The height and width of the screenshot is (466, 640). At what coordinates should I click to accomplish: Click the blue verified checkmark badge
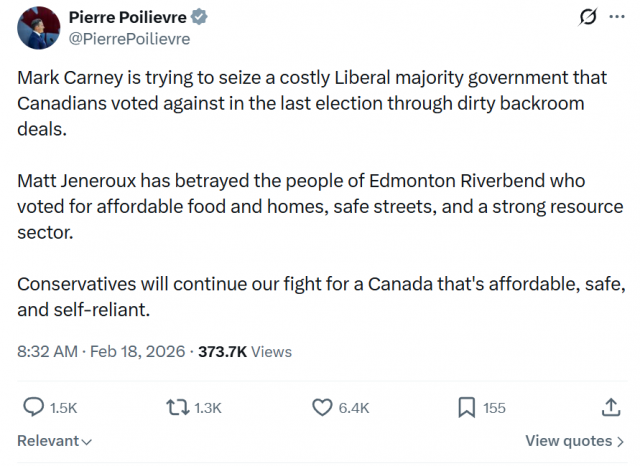tap(200, 18)
